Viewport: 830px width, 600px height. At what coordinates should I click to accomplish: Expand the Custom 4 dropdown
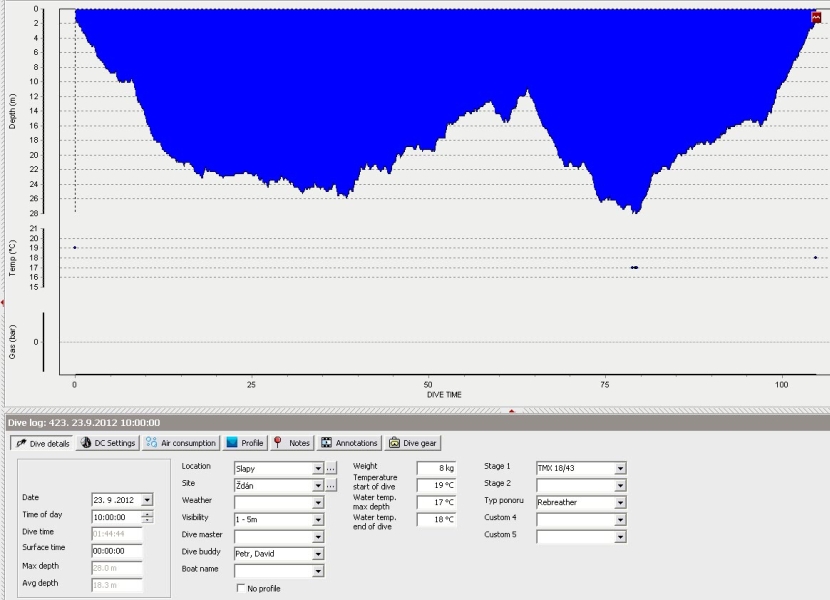click(x=620, y=520)
